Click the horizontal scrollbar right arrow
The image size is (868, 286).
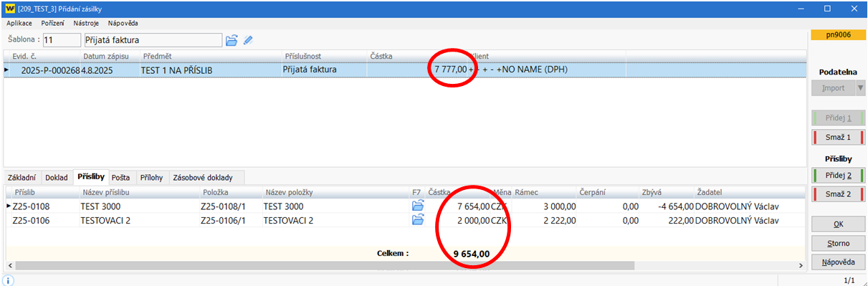pyautogui.click(x=801, y=265)
